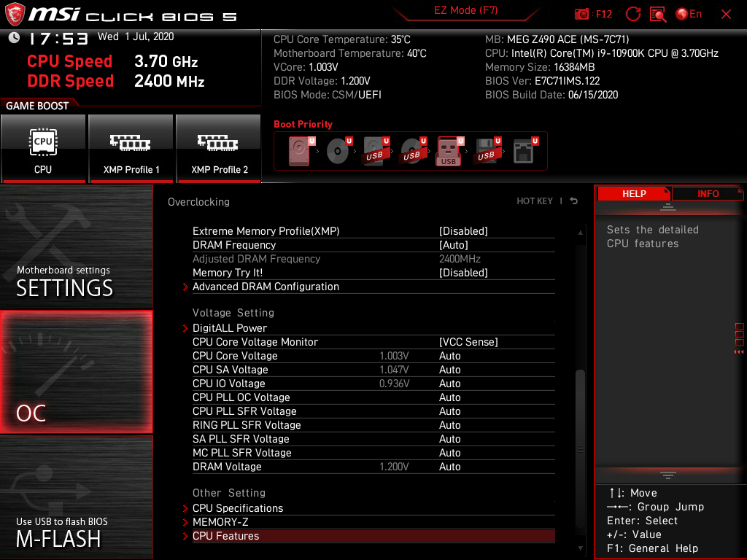
Task: Switch to EZ Mode (F7)
Action: pos(465,10)
